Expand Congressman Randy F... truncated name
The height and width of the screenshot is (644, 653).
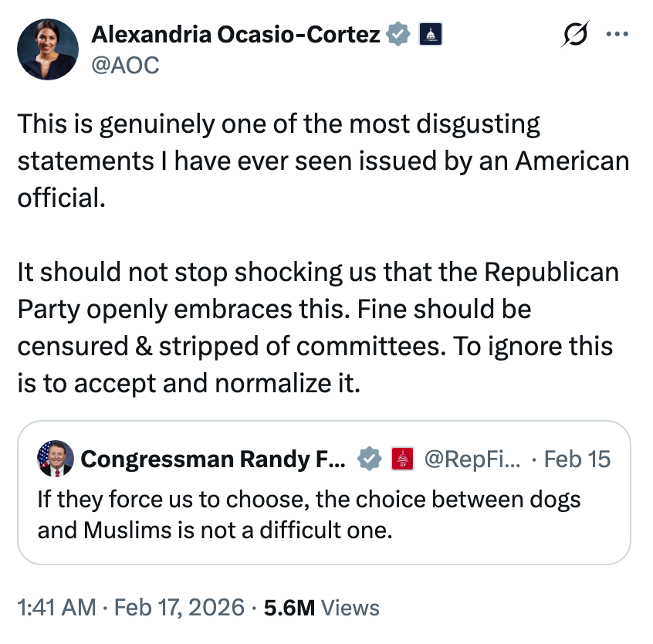click(x=216, y=459)
